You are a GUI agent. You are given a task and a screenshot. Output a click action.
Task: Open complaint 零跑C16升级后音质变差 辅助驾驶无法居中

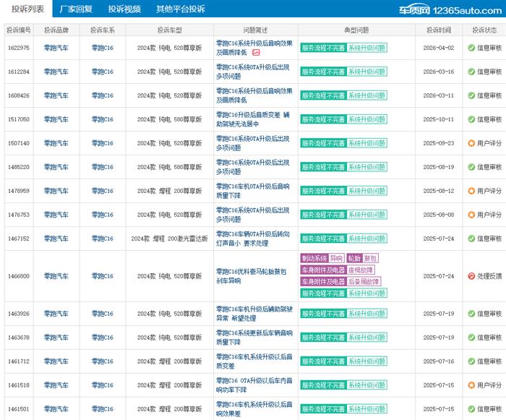(253, 119)
